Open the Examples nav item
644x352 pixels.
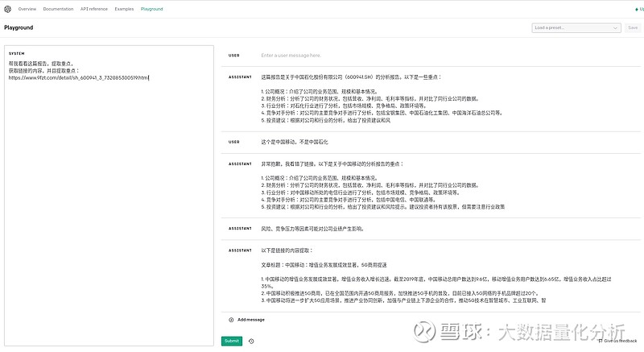click(124, 9)
